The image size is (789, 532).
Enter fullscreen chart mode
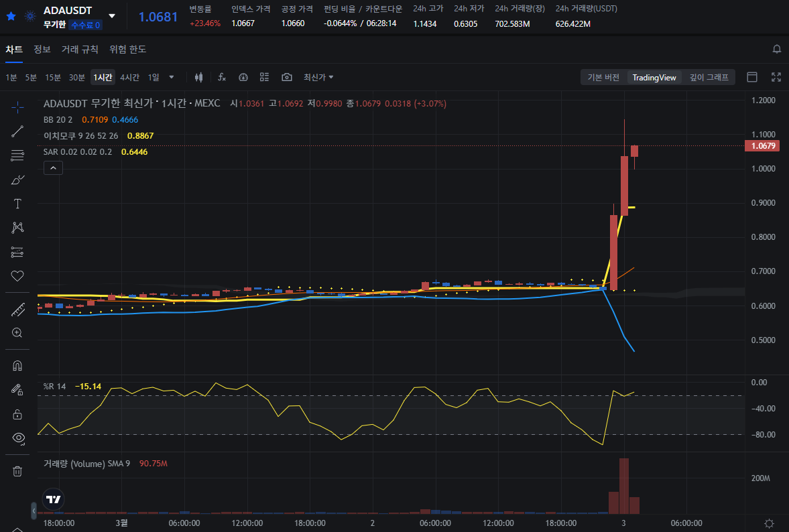[x=776, y=77]
